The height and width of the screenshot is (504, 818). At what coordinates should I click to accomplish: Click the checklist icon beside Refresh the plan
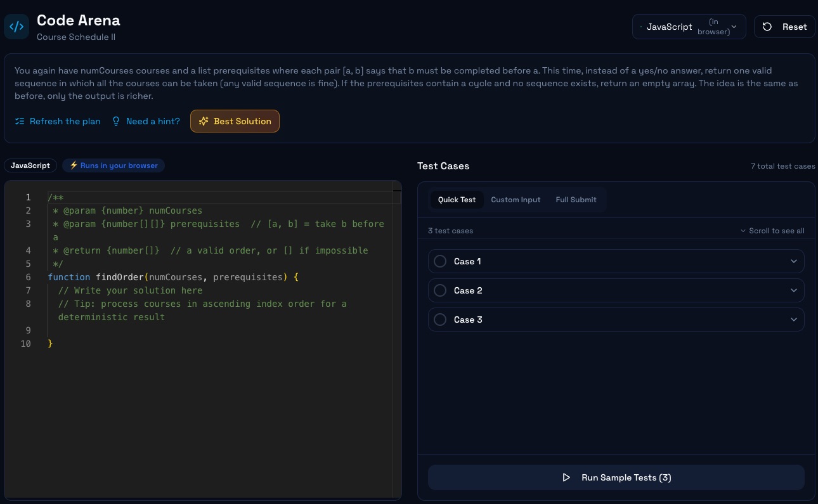pos(20,121)
